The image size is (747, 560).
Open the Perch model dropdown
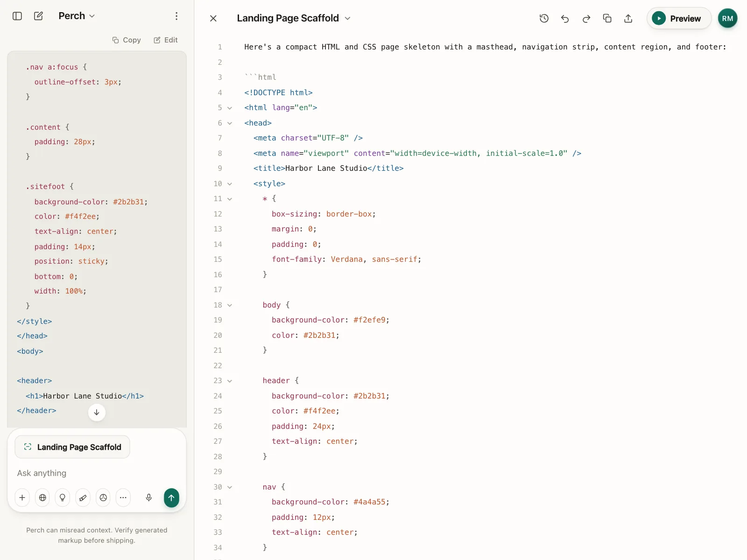[x=77, y=16]
